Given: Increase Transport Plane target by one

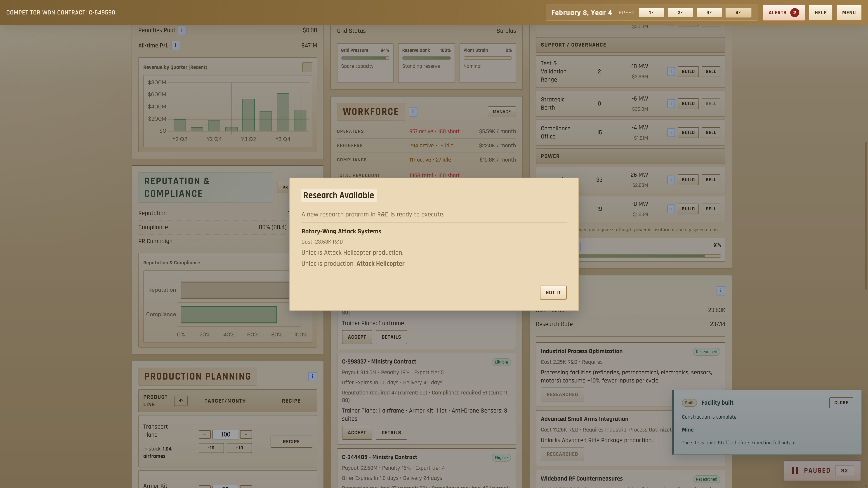Looking at the screenshot, I should pyautogui.click(x=246, y=434).
